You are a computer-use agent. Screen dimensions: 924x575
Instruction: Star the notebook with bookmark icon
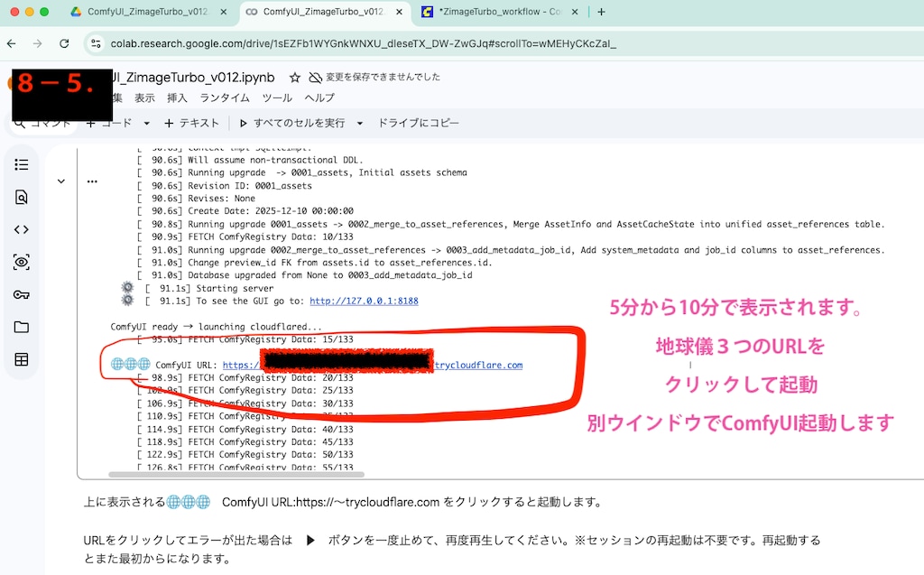pyautogui.click(x=295, y=77)
